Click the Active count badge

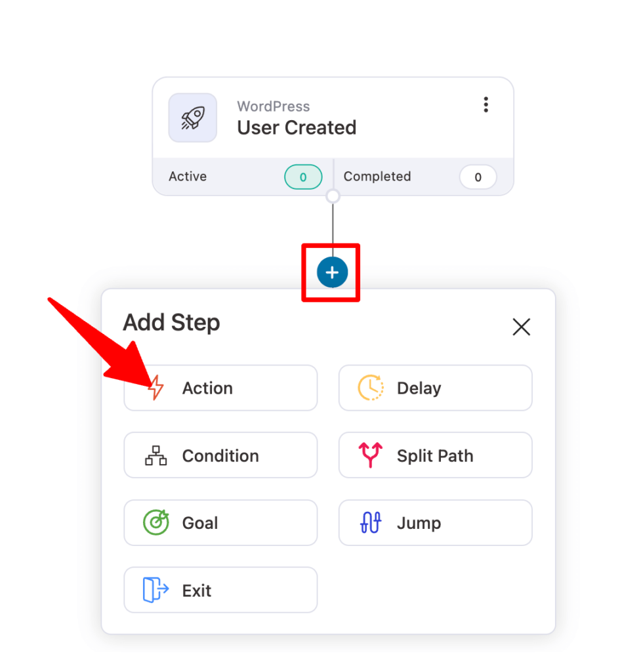tap(303, 177)
